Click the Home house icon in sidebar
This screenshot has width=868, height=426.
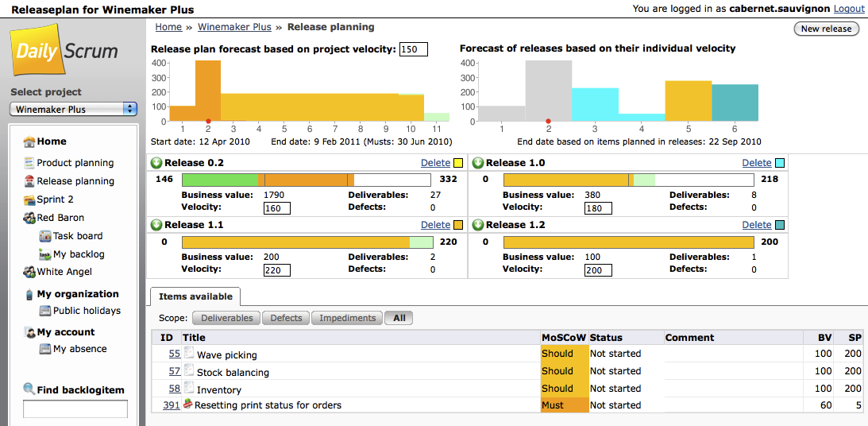(x=29, y=141)
